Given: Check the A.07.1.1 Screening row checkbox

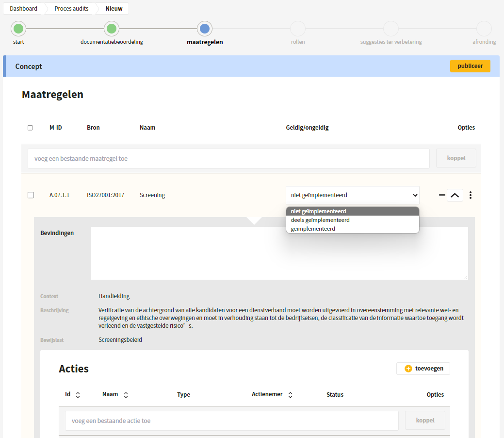Looking at the screenshot, I should click(31, 195).
